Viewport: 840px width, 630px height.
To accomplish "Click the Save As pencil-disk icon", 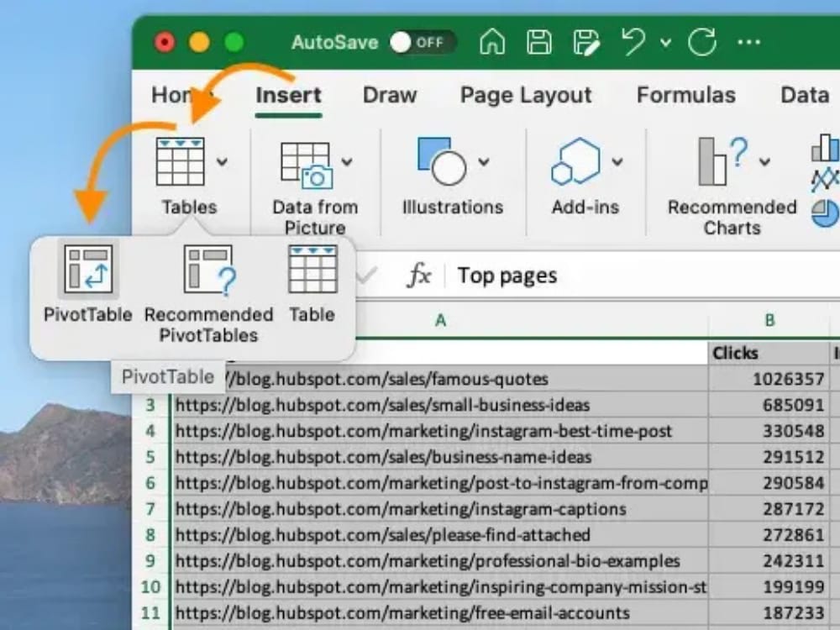I will tap(586, 42).
